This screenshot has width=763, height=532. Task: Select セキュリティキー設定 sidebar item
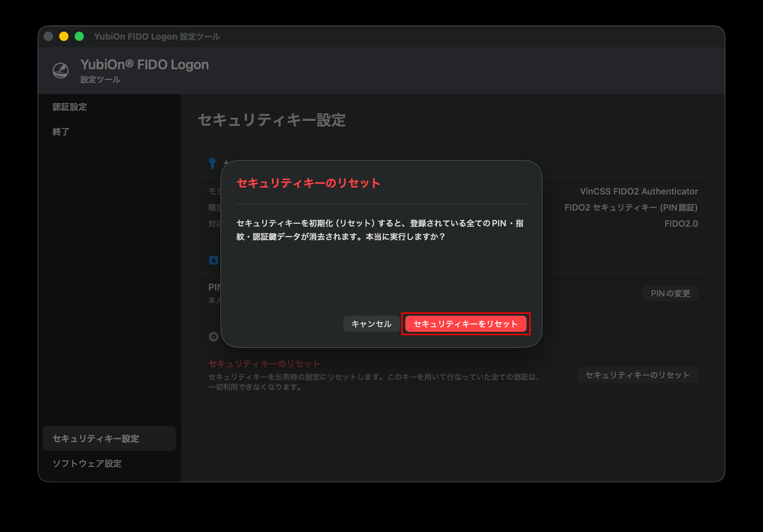click(x=109, y=438)
